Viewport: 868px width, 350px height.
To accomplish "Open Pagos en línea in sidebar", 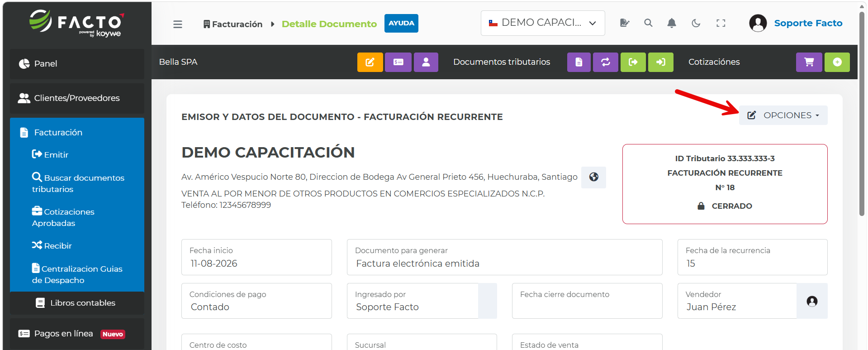I will [77, 334].
